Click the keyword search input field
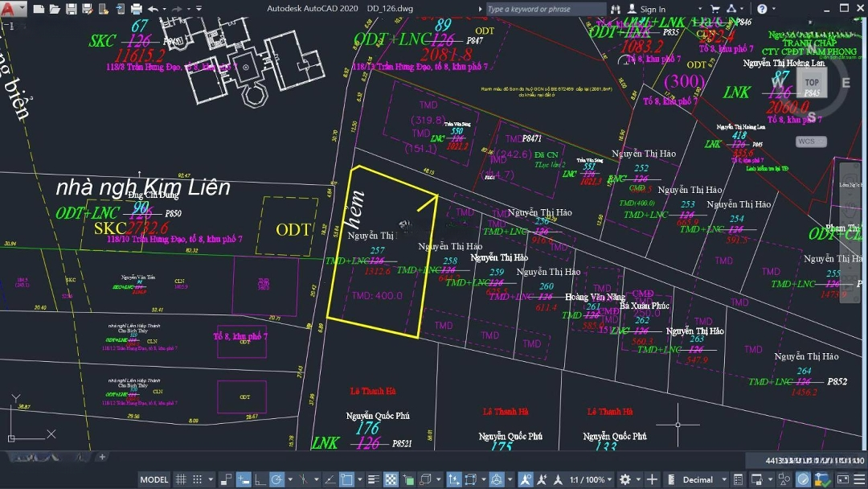The image size is (868, 489). click(x=545, y=9)
